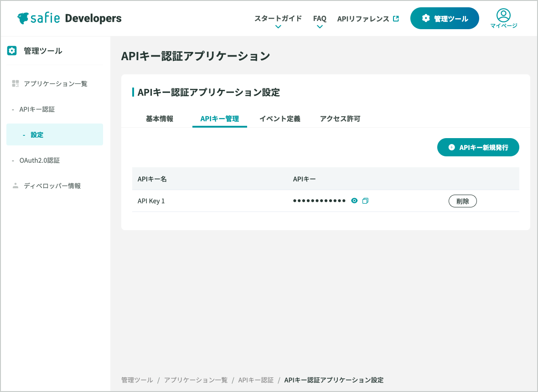Reveal API Key 1 with the eye icon

click(354, 201)
